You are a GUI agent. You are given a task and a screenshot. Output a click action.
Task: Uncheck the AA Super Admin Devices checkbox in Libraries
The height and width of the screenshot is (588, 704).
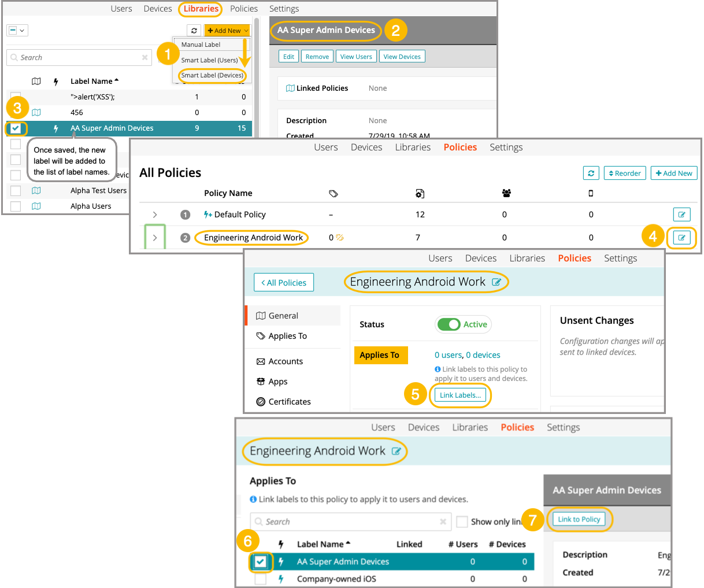click(x=16, y=128)
